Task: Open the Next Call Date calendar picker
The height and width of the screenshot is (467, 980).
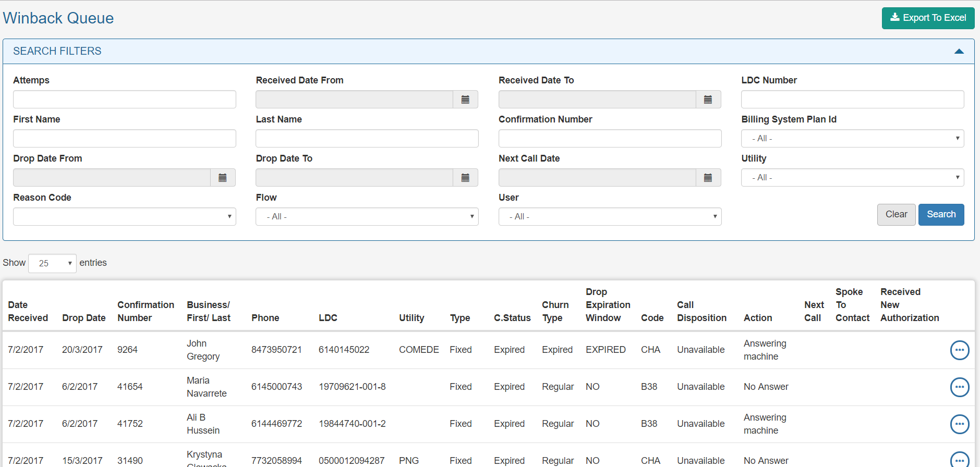Action: tap(708, 178)
